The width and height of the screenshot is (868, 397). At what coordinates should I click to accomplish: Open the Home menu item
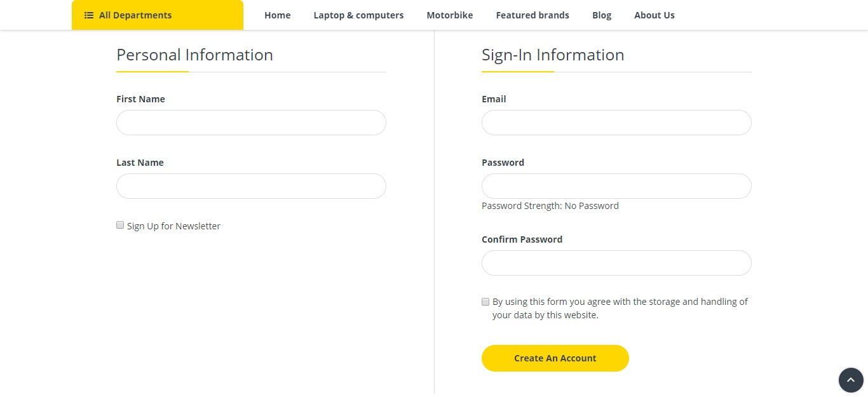277,15
